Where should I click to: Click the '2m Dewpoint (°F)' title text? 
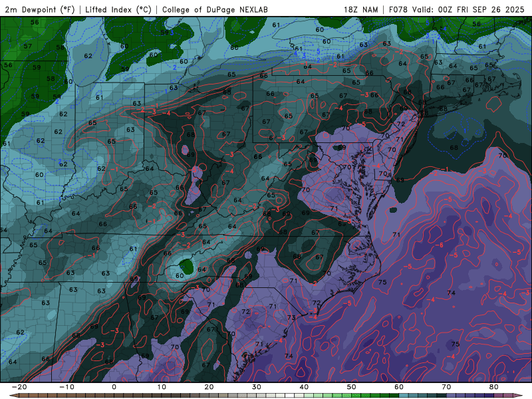point(39,9)
